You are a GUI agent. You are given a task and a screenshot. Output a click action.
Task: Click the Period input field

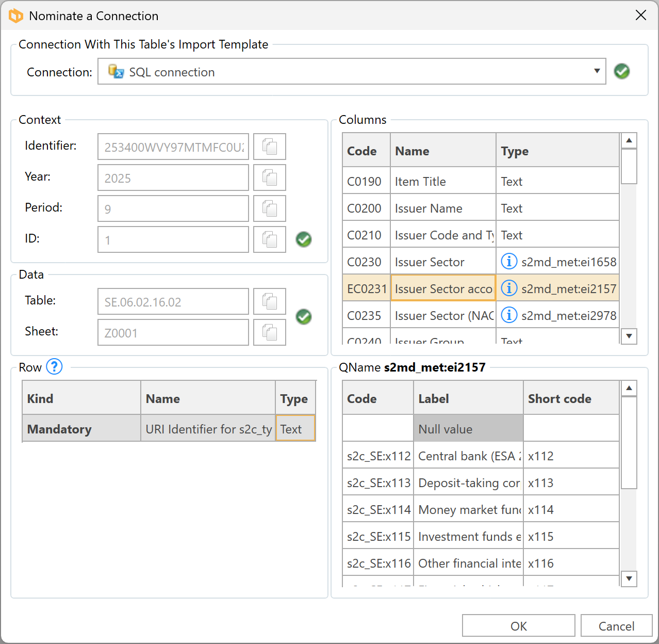[x=173, y=209]
